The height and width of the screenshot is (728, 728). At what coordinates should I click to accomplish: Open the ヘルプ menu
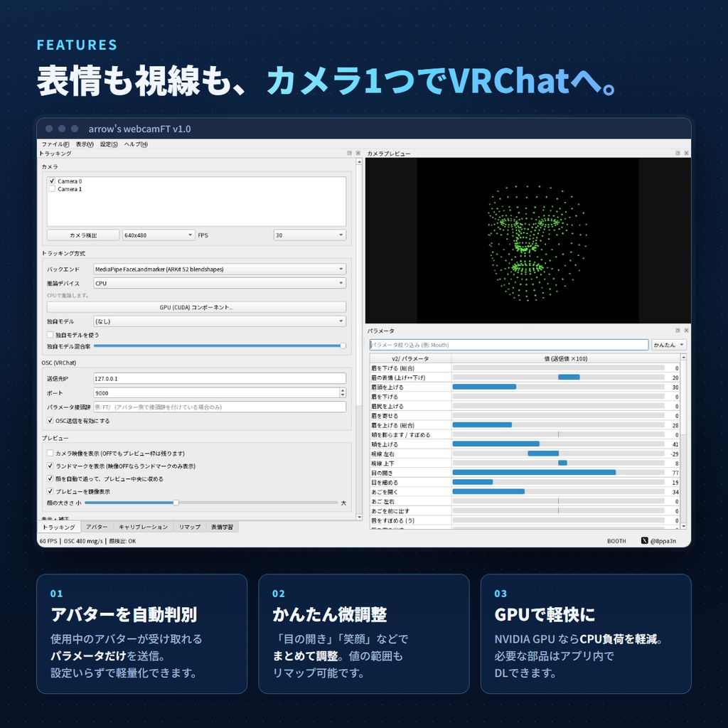coord(136,144)
